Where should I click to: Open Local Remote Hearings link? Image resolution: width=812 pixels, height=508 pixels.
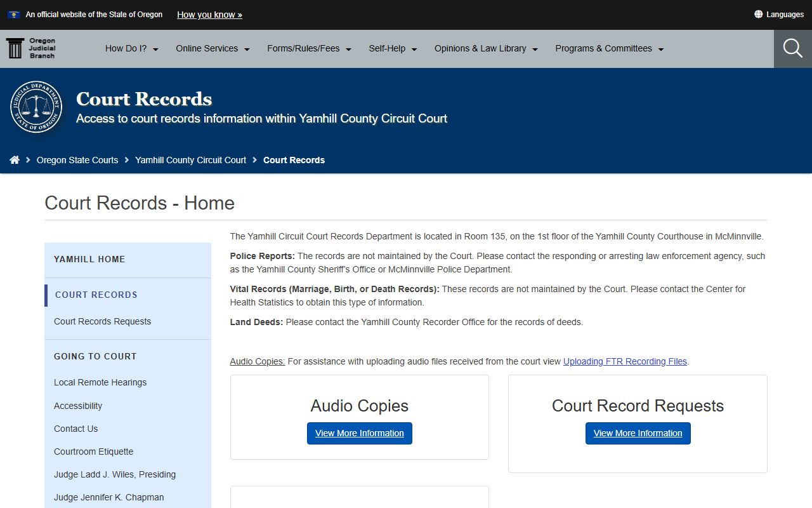100,382
